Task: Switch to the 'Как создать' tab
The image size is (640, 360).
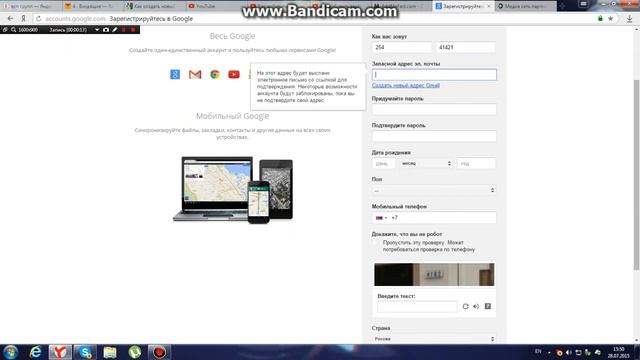Action: 154,6
